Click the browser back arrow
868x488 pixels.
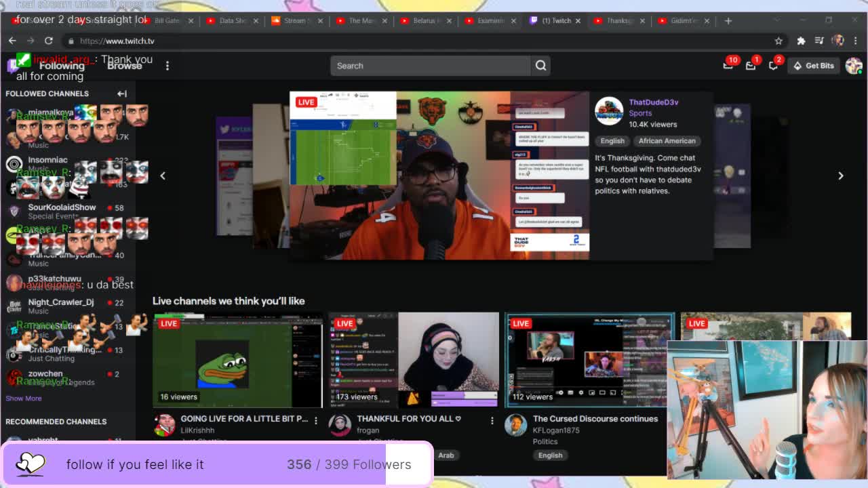12,41
